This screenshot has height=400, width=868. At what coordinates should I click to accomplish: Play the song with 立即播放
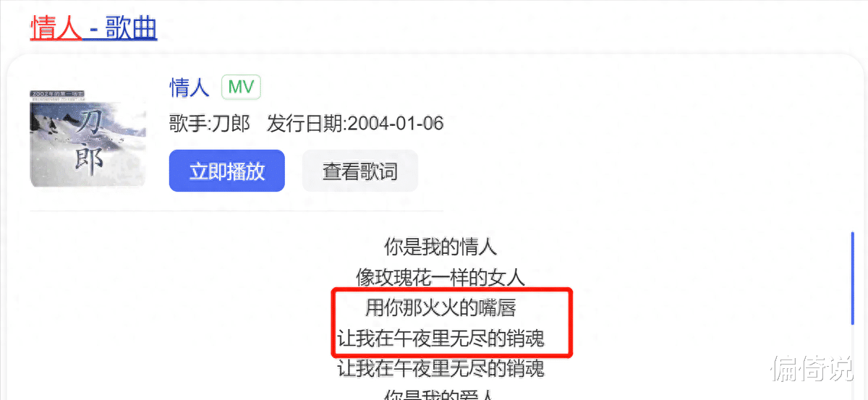[227, 171]
